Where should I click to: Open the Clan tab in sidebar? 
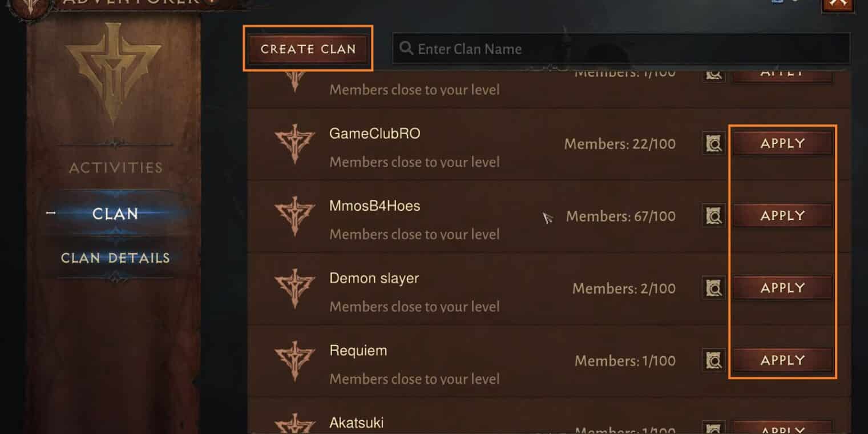[x=115, y=214]
